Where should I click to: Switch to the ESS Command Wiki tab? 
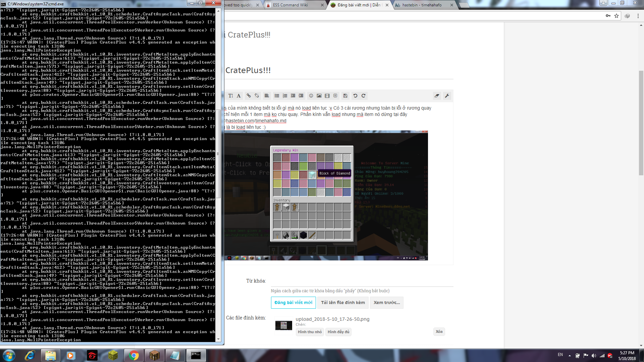click(290, 5)
